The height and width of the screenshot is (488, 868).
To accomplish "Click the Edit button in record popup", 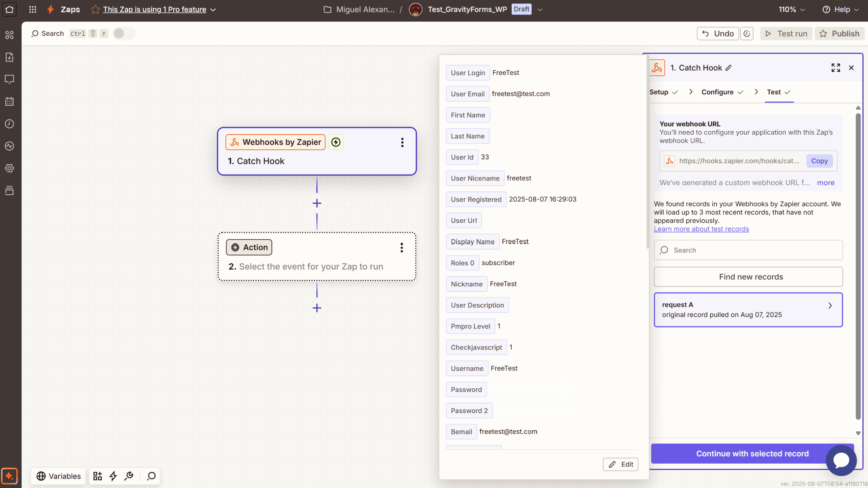I will pyautogui.click(x=620, y=464).
